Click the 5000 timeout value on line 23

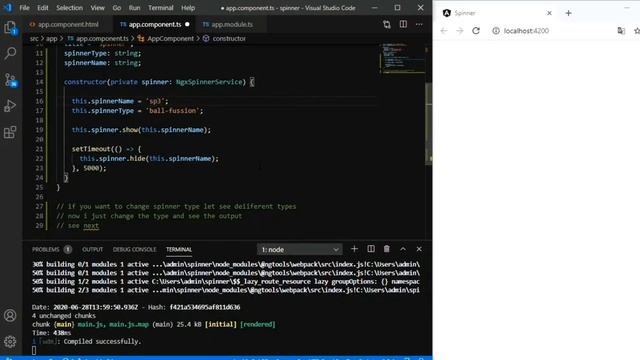click(91, 168)
